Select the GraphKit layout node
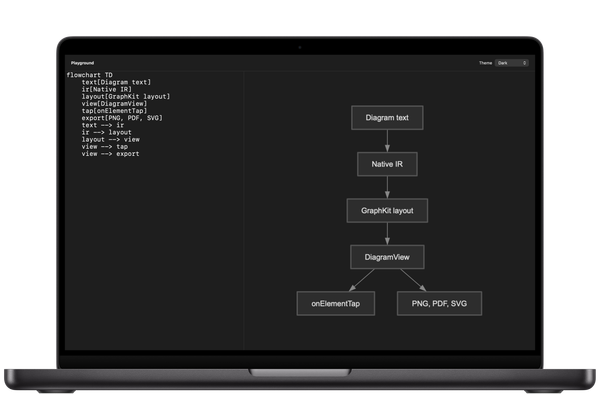 pos(387,211)
